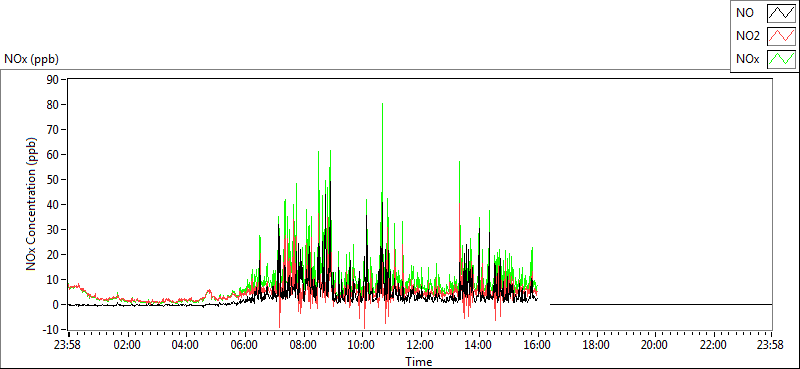Click the 22:00 time tick label
This screenshot has width=800, height=369.
tap(713, 345)
